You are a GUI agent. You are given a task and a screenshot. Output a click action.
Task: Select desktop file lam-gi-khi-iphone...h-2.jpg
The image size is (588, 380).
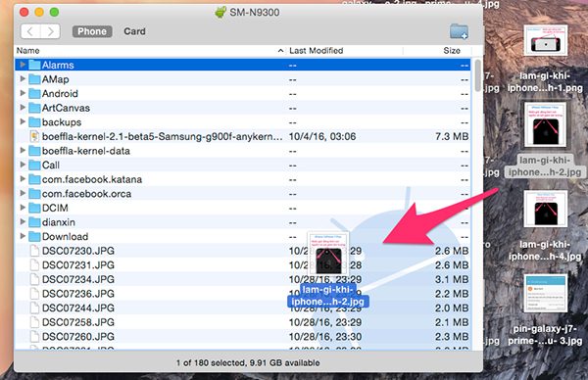[x=545, y=139]
